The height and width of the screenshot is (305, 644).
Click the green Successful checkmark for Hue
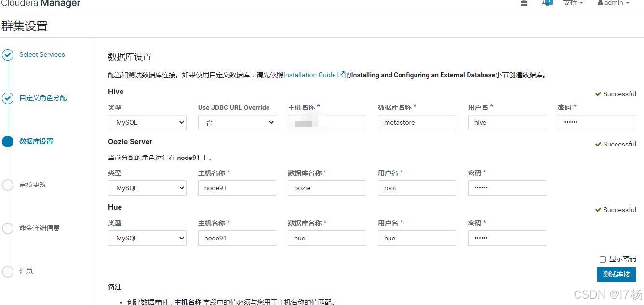coord(598,210)
